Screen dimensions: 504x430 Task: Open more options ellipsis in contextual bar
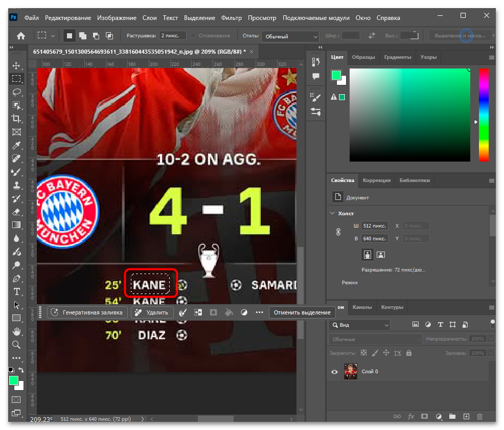259,312
